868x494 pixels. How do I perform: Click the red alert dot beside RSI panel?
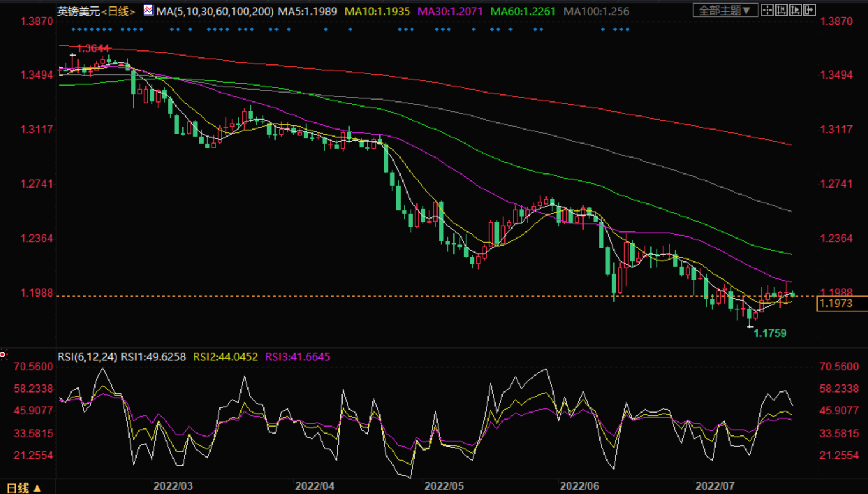click(x=3, y=355)
